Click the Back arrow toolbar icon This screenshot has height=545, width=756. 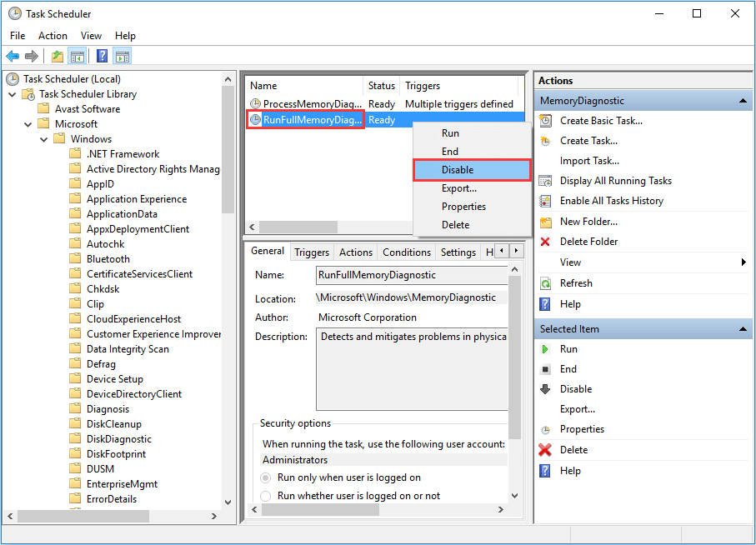[13, 57]
